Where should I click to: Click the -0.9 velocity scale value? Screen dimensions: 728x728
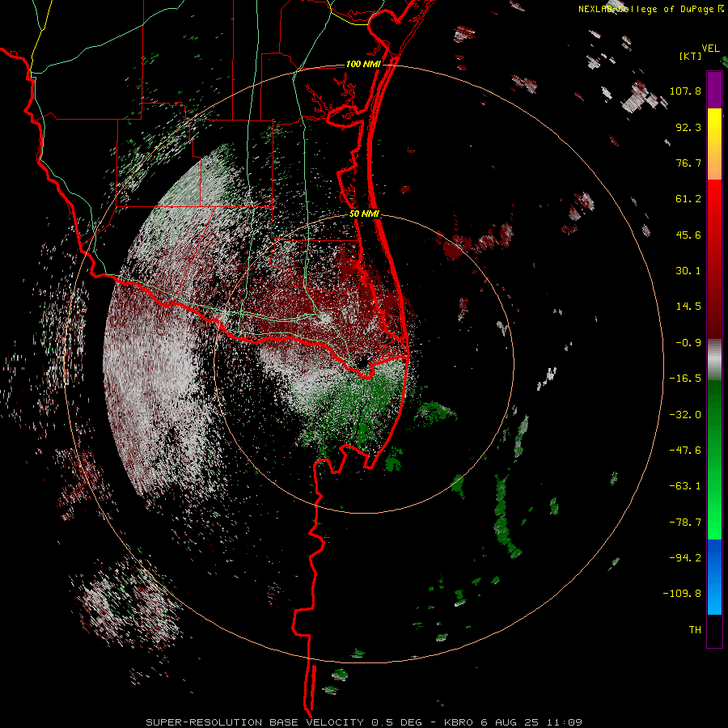pyautogui.click(x=688, y=343)
